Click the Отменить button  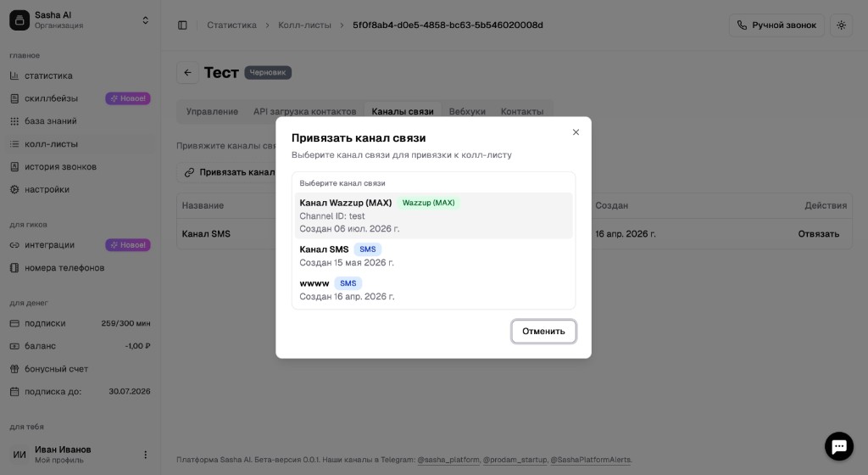(x=543, y=331)
